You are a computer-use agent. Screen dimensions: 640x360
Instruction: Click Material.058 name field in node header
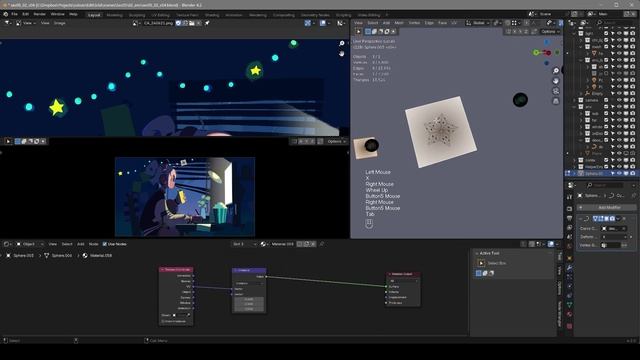click(282, 244)
